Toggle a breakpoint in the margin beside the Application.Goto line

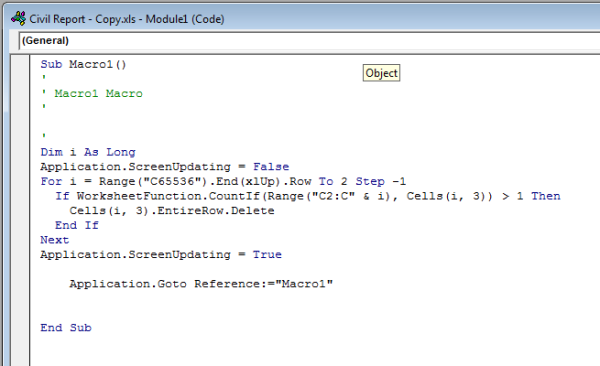(20, 284)
